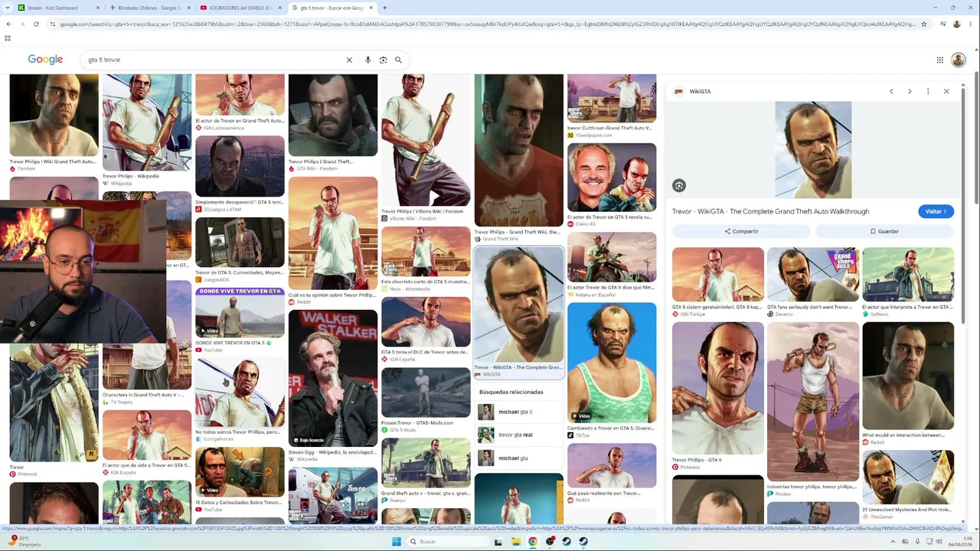980x551 pixels.
Task: Start voice search with microphone icon
Action: [x=367, y=60]
